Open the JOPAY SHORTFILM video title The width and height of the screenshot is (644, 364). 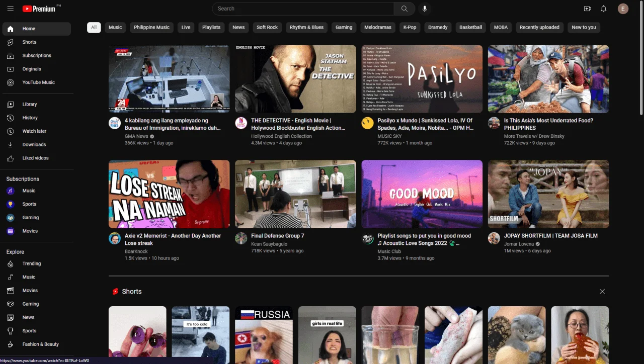point(550,236)
